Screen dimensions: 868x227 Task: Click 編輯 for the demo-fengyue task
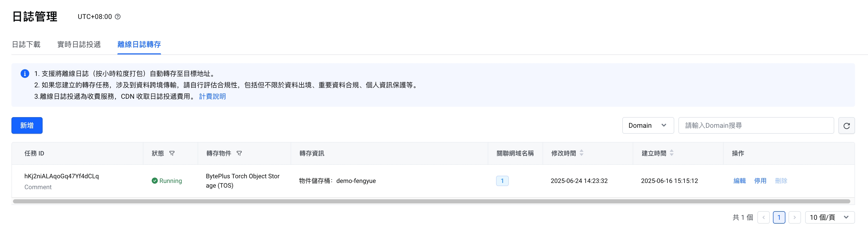click(739, 181)
